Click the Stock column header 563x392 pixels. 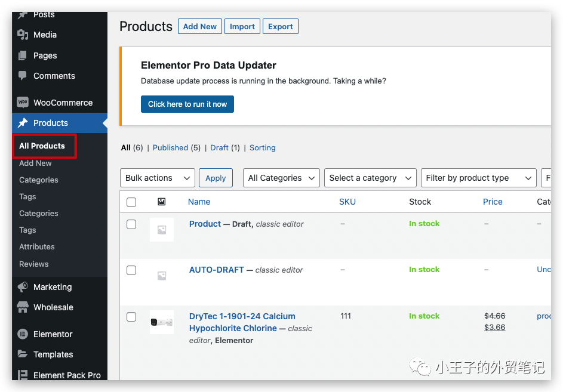coord(420,202)
